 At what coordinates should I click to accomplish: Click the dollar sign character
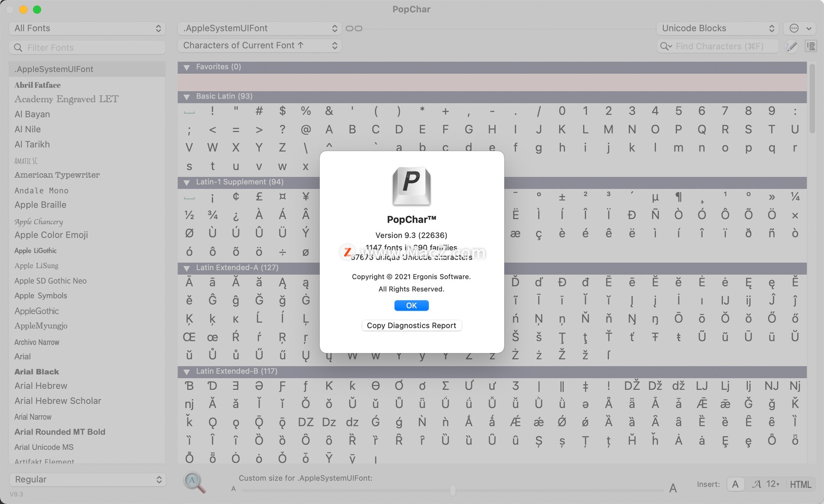282,111
